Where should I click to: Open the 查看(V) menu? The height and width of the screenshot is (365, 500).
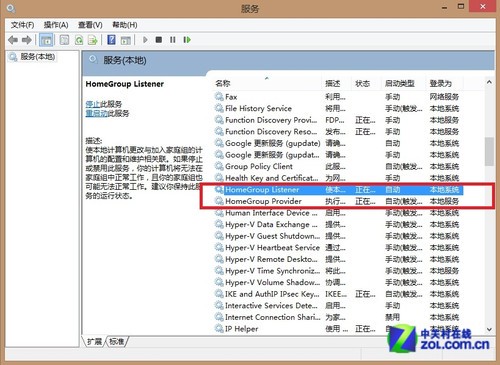(90, 25)
